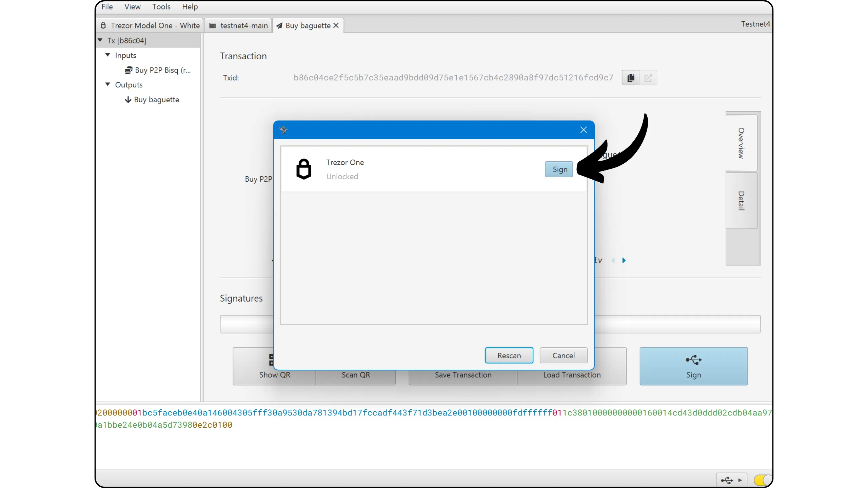Click the Rescan button
This screenshot has height=488, width=868.
pos(509,355)
